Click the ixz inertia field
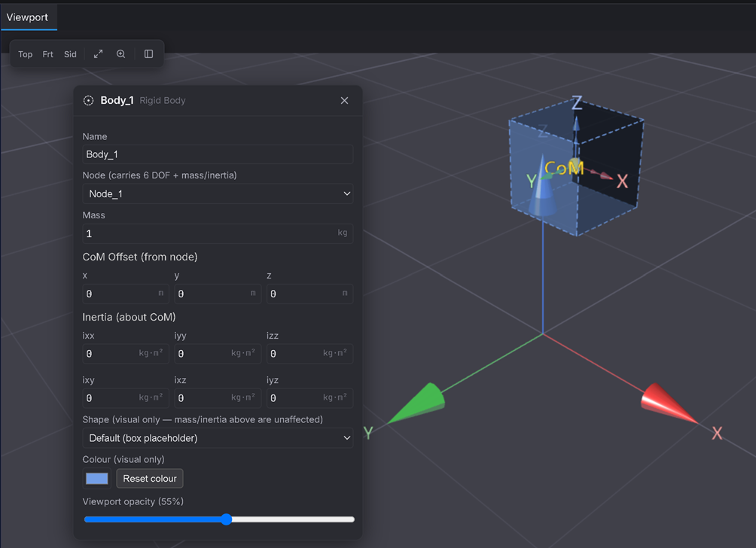Viewport: 756px width, 548px height. (x=218, y=398)
